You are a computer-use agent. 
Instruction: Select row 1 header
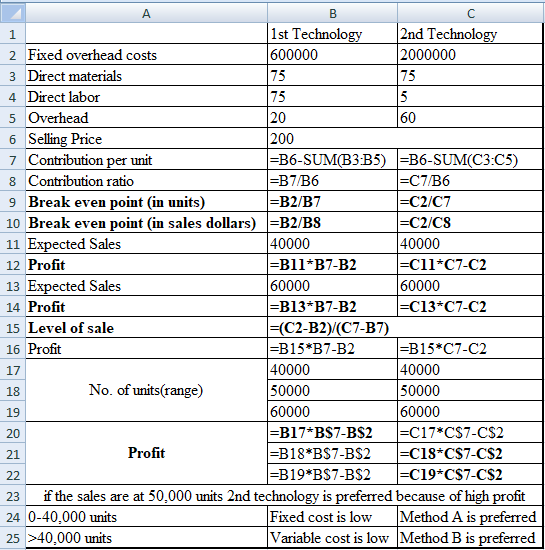point(13,34)
